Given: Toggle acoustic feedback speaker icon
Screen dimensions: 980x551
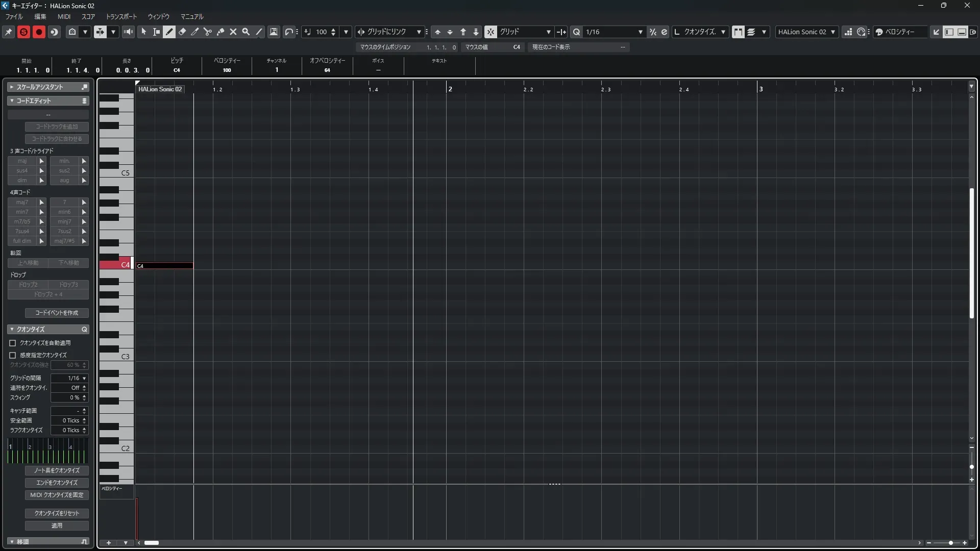Looking at the screenshot, I should pos(128,32).
